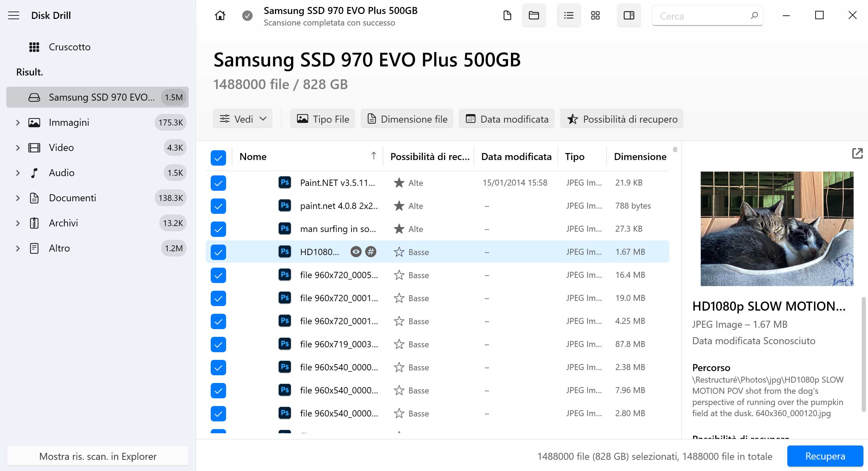The image size is (868, 471).
Task: Click the Immagini picture icon
Action: [x=34, y=122]
